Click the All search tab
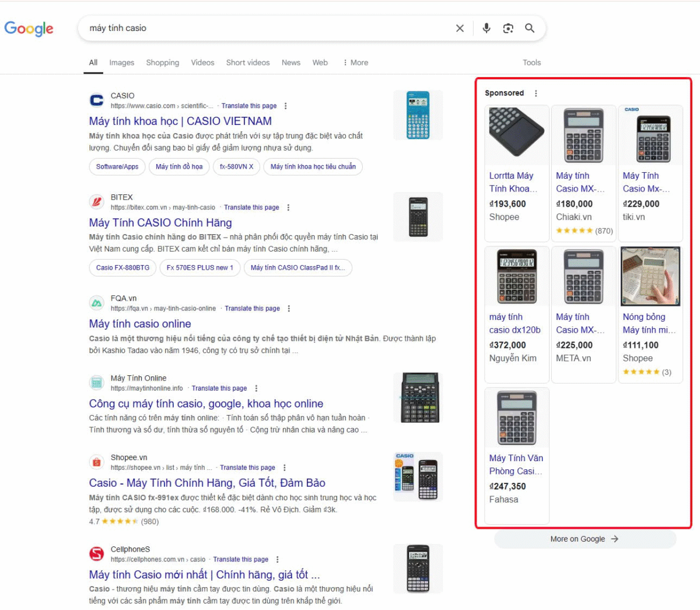This screenshot has height=610, width=700. pos(93,62)
